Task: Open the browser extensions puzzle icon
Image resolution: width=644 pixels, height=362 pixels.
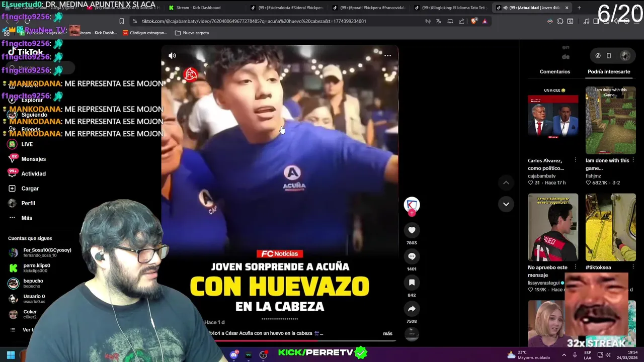Action: [x=560, y=21]
